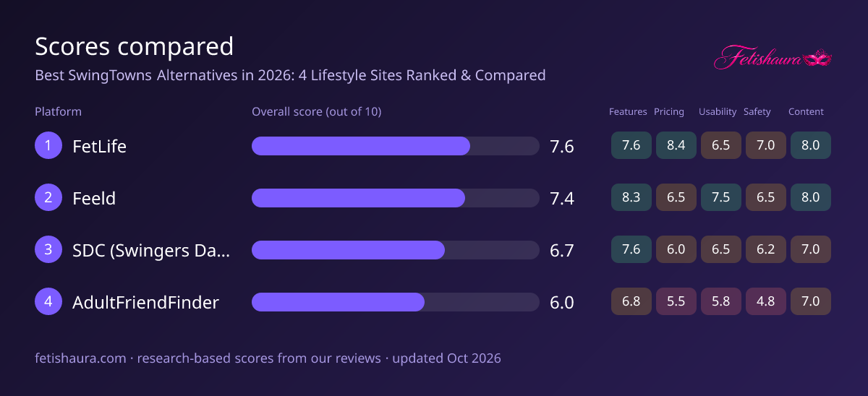
Task: Click the Safety column header
Action: pos(757,112)
